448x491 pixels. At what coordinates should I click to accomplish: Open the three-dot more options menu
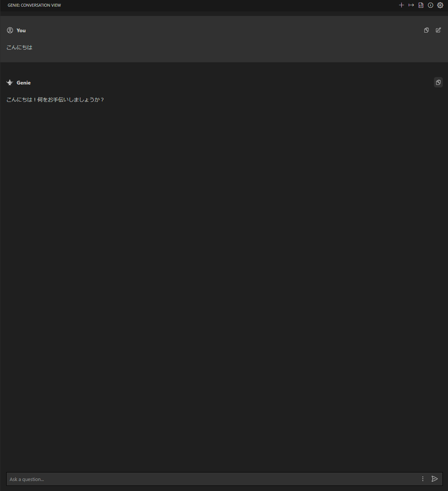click(x=423, y=479)
